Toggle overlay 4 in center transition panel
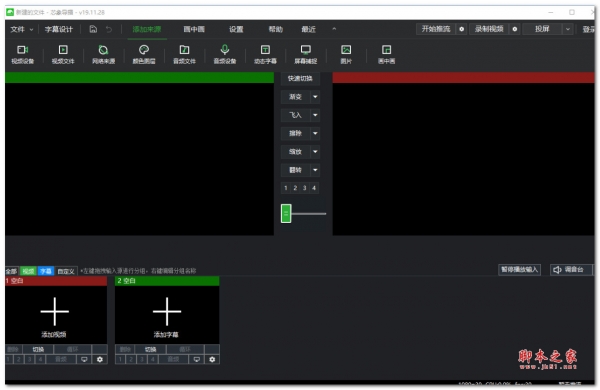This screenshot has height=390, width=600. point(314,188)
